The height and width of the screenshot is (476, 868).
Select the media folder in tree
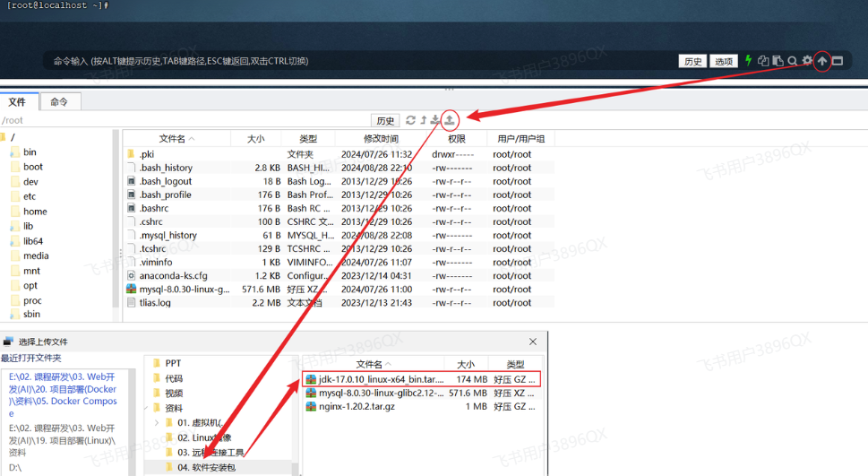pyautogui.click(x=36, y=256)
